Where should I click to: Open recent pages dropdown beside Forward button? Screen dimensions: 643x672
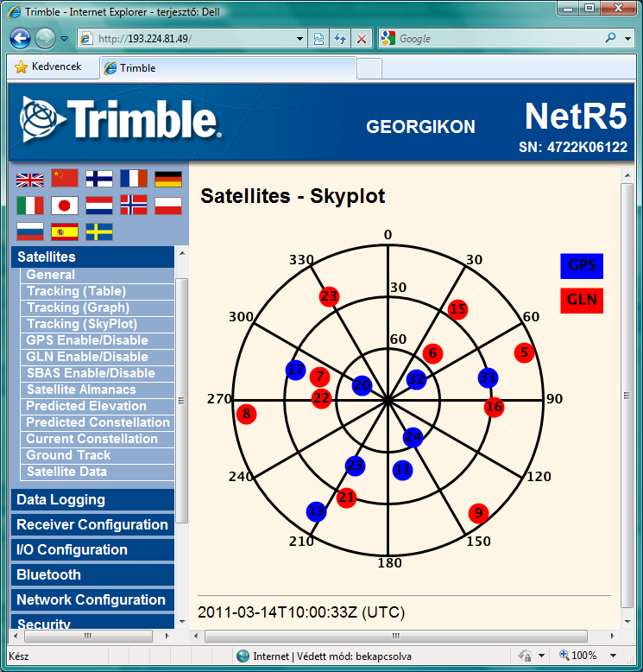[x=64, y=39]
